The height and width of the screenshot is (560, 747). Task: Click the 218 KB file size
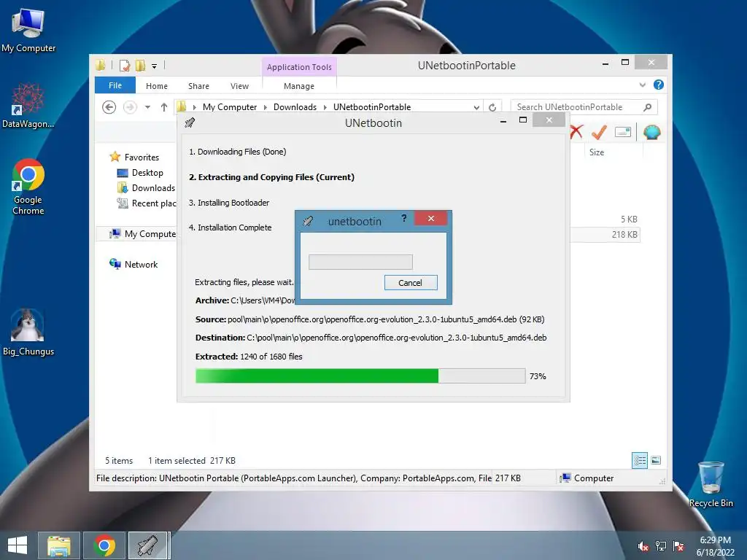624,234
